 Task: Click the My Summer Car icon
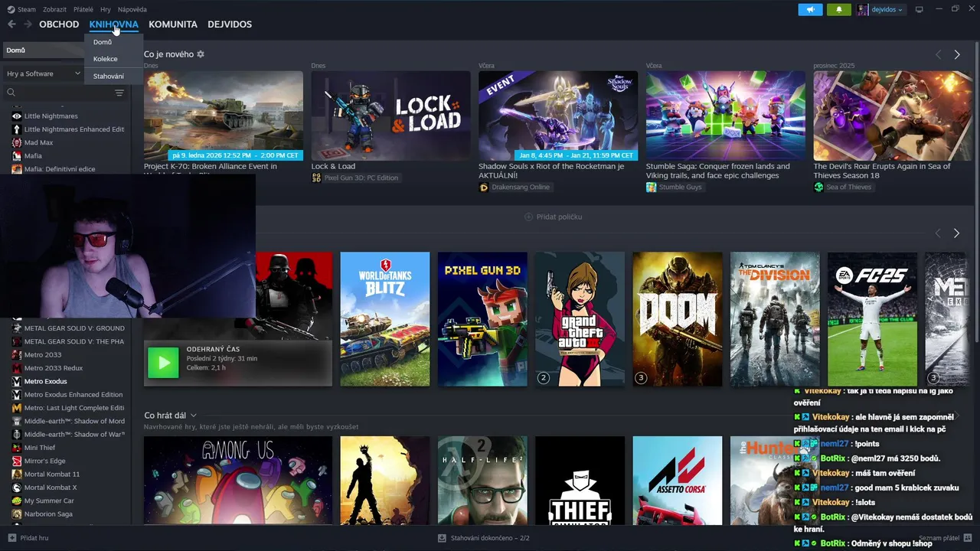[17, 500]
